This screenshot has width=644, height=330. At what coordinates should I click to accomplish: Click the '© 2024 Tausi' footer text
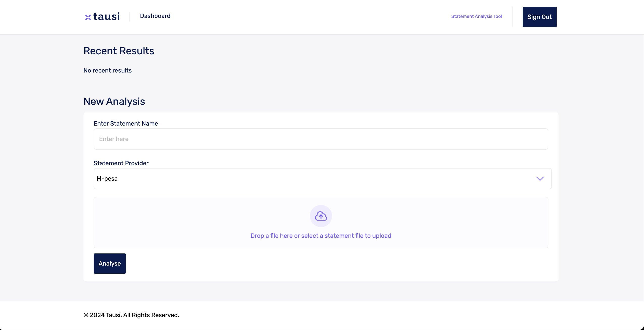coord(131,315)
